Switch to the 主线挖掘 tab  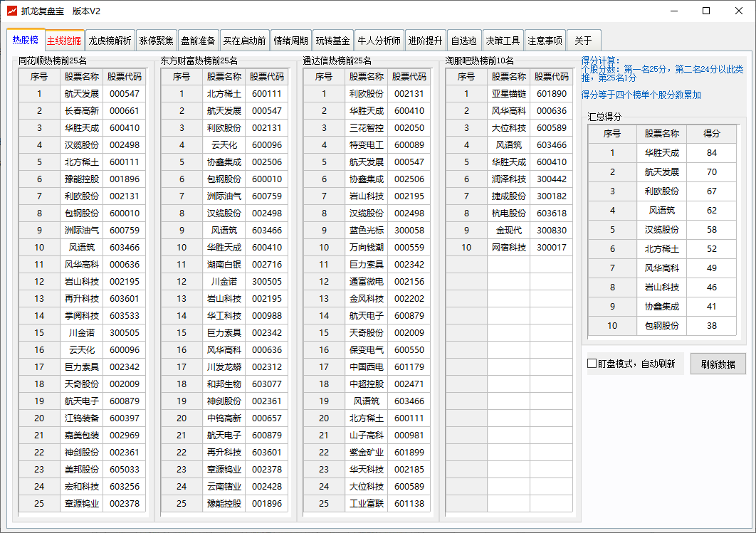pyautogui.click(x=64, y=41)
